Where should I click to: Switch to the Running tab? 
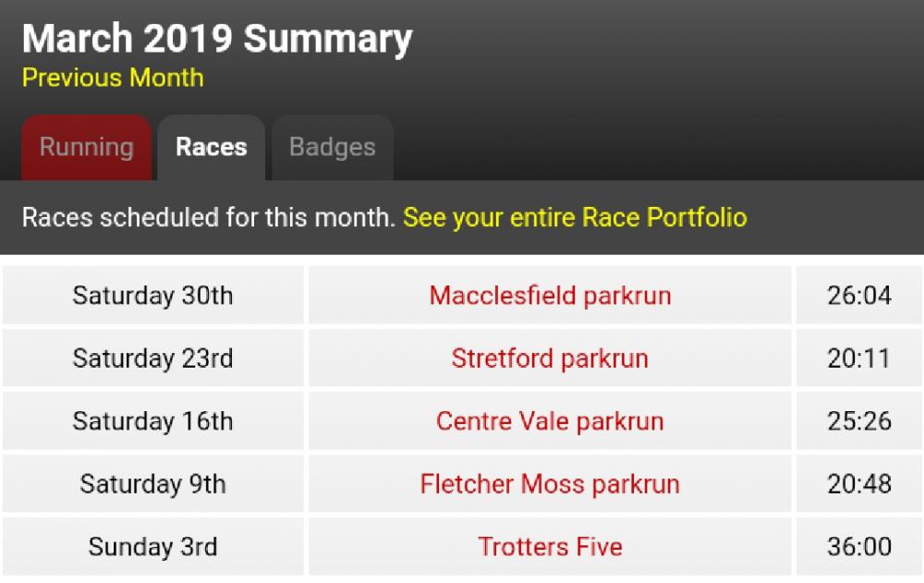(87, 148)
